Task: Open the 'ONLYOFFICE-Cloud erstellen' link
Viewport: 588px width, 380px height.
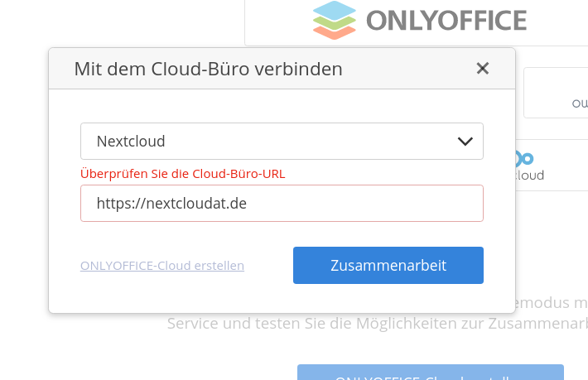Action: pos(162,266)
